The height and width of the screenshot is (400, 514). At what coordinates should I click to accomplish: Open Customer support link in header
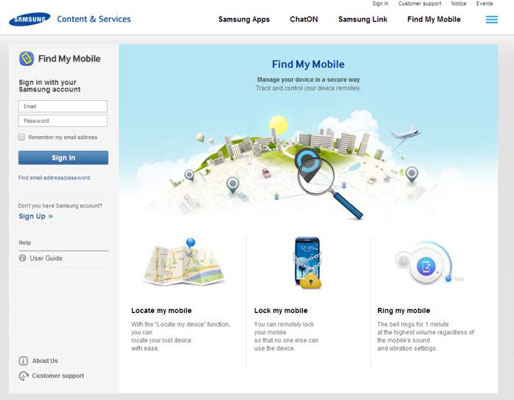pos(420,4)
